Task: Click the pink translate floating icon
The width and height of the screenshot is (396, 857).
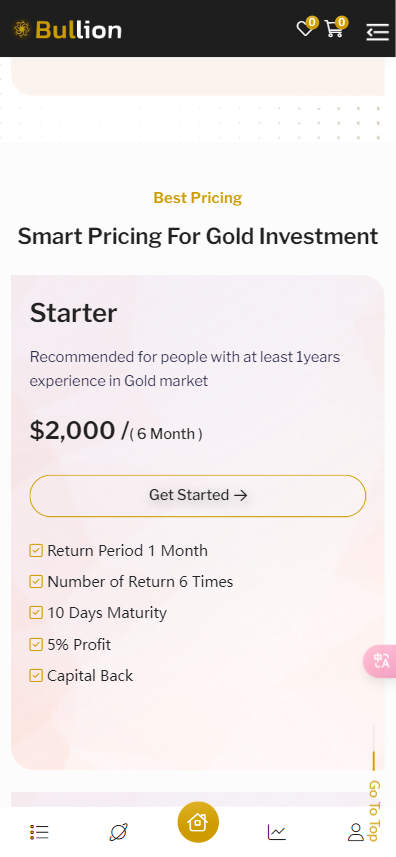Action: (380, 661)
